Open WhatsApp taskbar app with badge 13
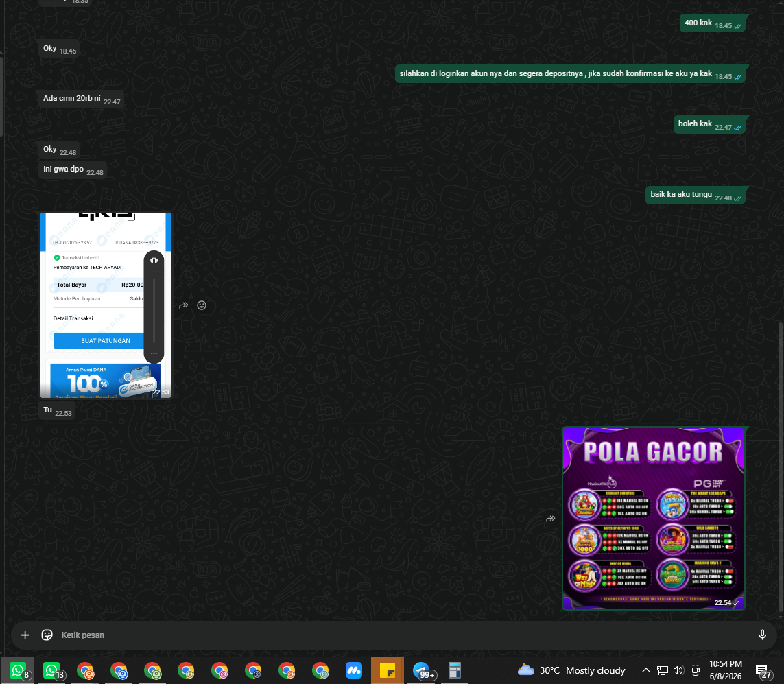 click(51, 670)
